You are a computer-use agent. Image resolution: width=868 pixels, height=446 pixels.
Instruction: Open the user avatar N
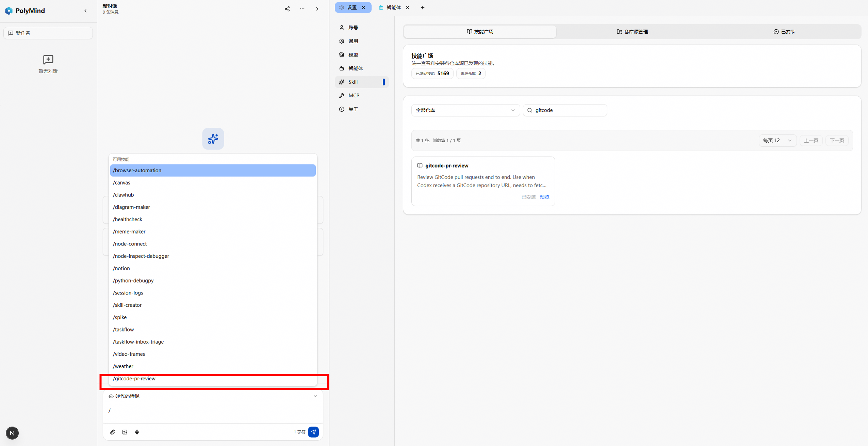(x=12, y=433)
